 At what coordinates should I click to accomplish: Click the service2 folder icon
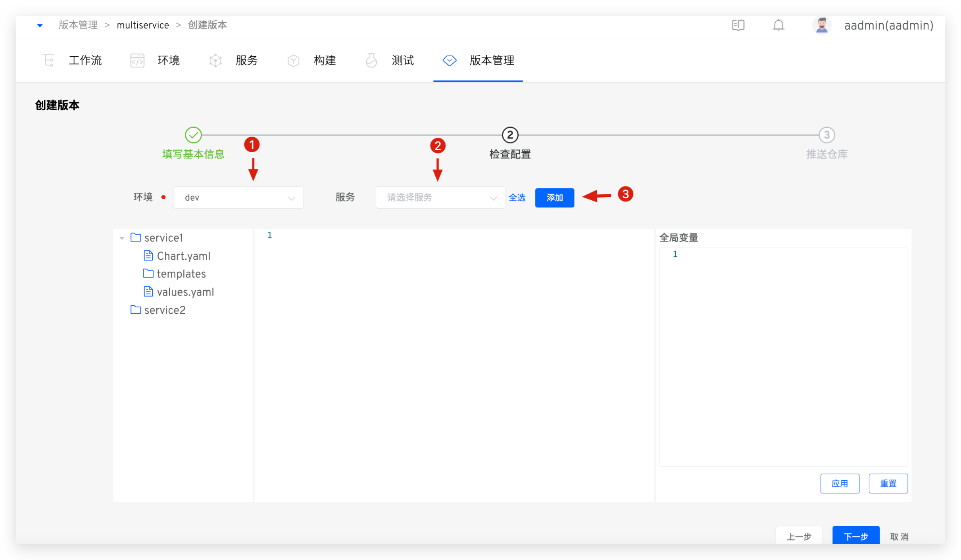[136, 310]
